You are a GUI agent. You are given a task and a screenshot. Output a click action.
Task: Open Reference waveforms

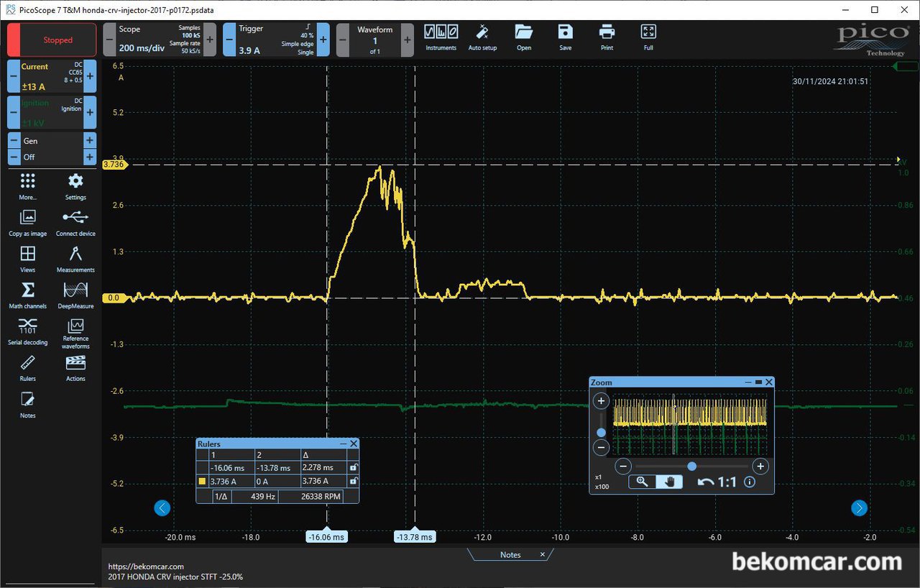click(75, 334)
